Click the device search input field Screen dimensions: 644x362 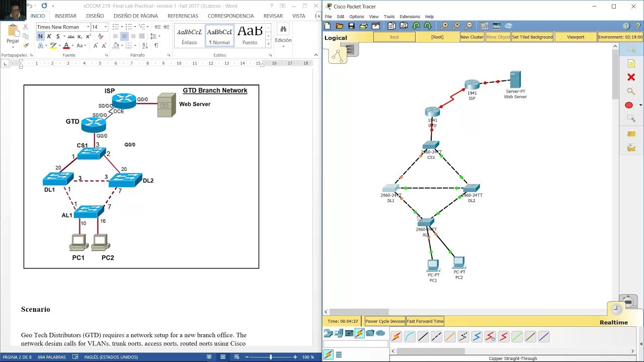coord(356,344)
